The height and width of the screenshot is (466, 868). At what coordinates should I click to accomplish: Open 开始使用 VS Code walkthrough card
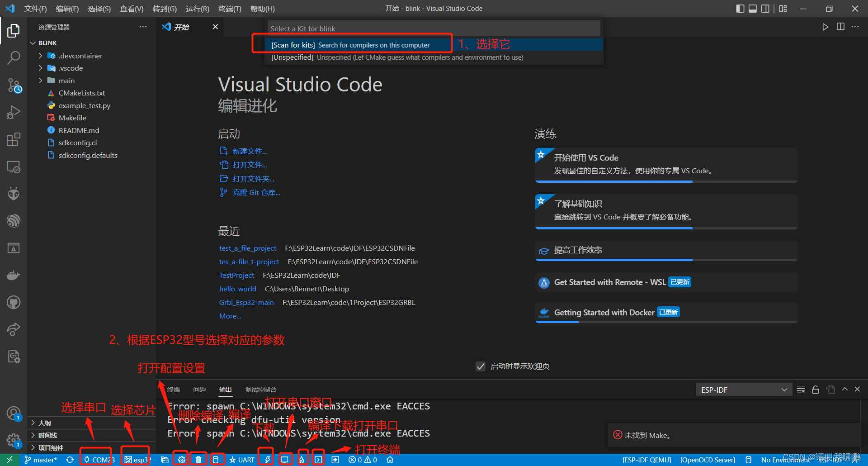(666, 165)
